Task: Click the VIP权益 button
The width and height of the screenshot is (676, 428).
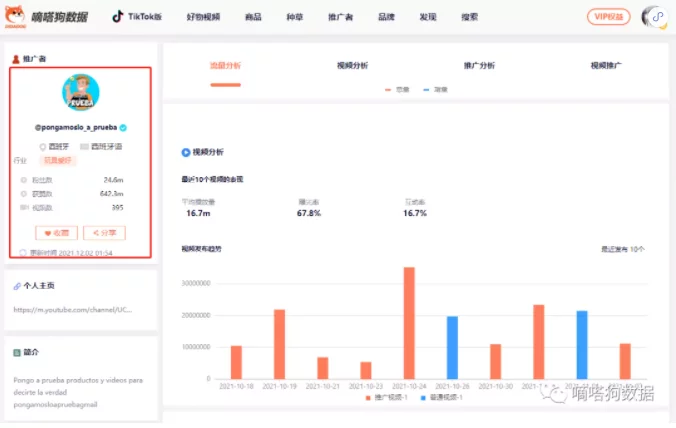Action: pos(608,17)
